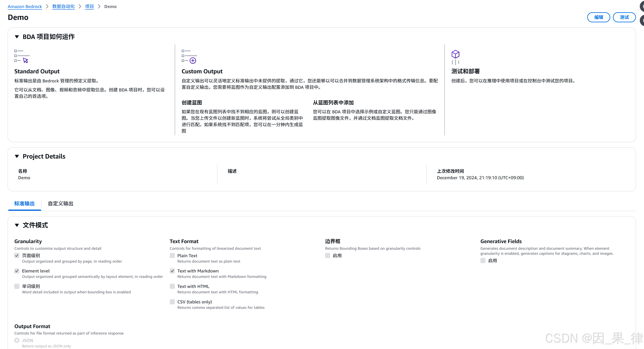Click the Granularity heading
The width and height of the screenshot is (644, 349).
point(28,241)
